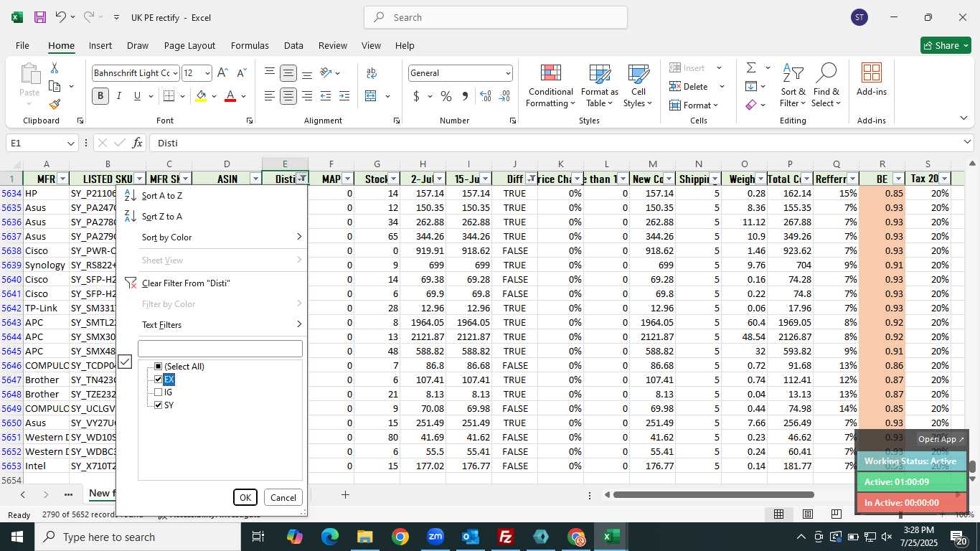Viewport: 980px width, 551px height.
Task: Open the font size dropdown
Action: point(207,73)
